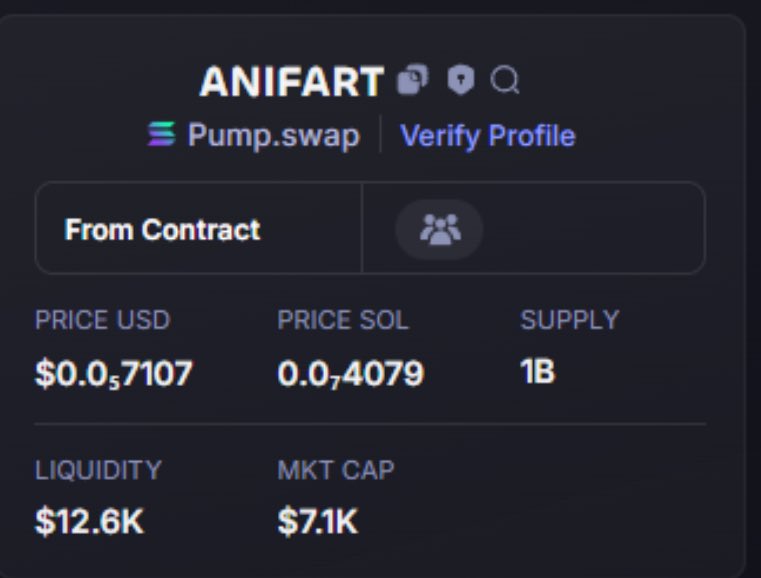Click the price USD value $0.0₅7107
This screenshot has width=761, height=578.
point(114,374)
